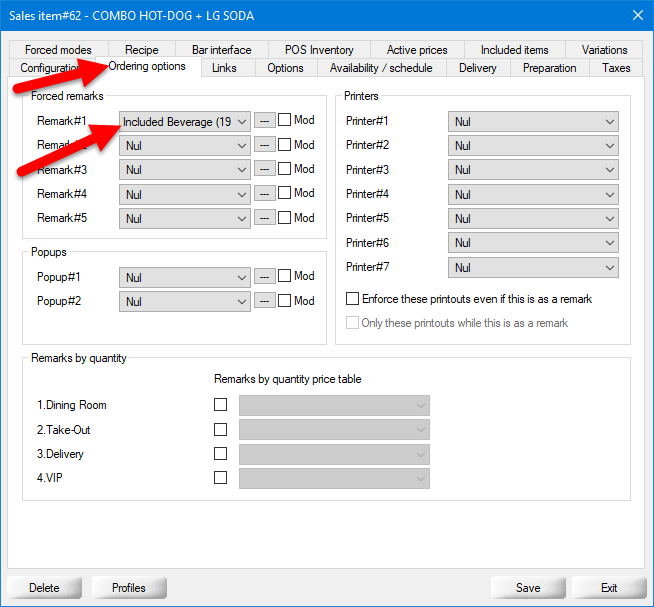Open the Availability / schedule tab
The height and width of the screenshot is (607, 654).
[x=381, y=68]
